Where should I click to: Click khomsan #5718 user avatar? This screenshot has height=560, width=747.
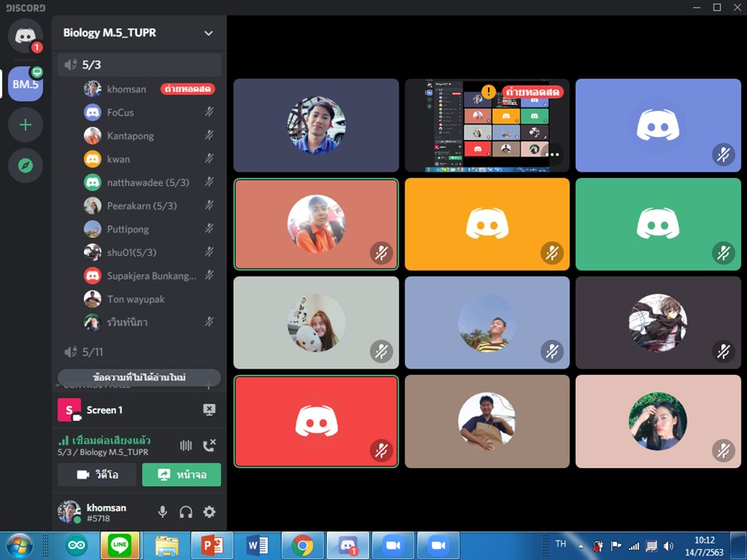pyautogui.click(x=69, y=512)
